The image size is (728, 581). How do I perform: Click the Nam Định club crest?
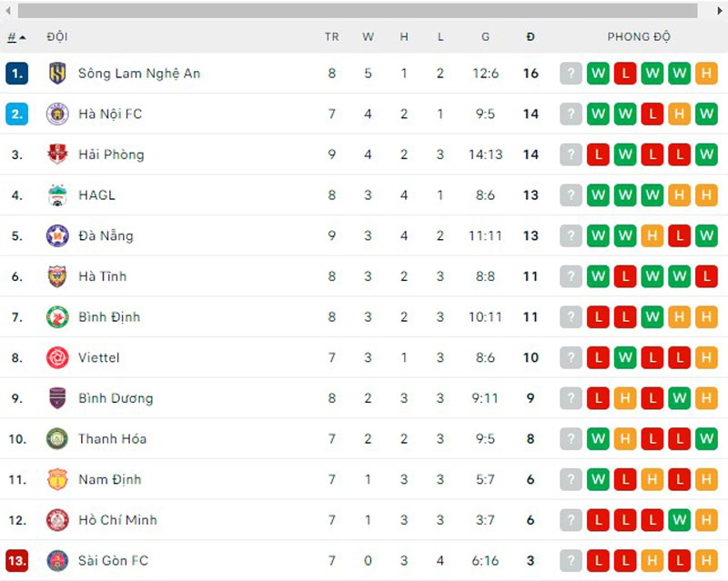click(57, 479)
